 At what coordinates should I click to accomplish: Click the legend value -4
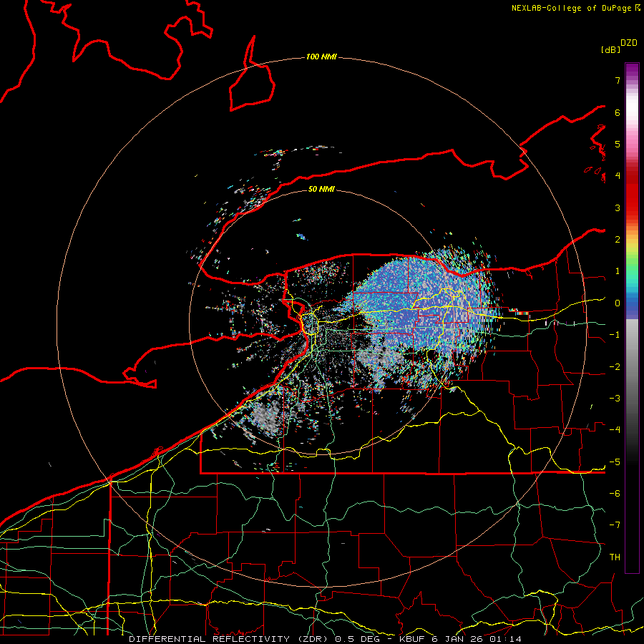pyautogui.click(x=615, y=430)
